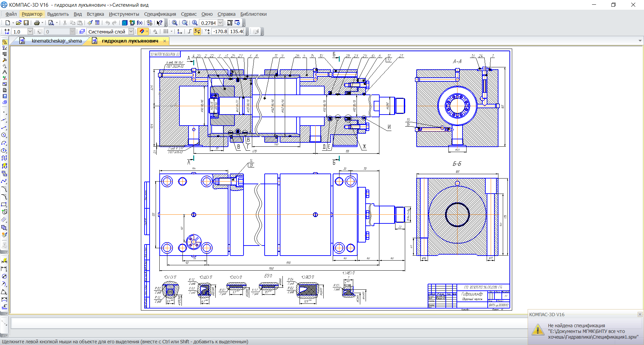Select the Circle drawing tool
644x345 pixels.
(4, 135)
